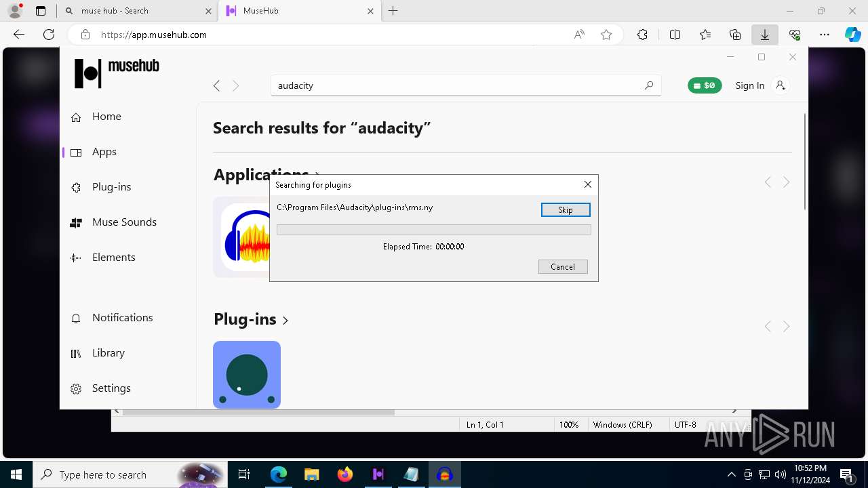Go back with MuseHub back chevron
This screenshot has width=868, height=488.
pyautogui.click(x=216, y=85)
